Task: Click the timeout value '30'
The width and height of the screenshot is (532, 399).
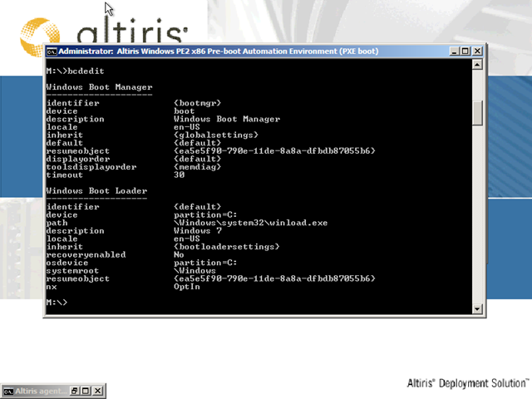Action: [x=180, y=175]
